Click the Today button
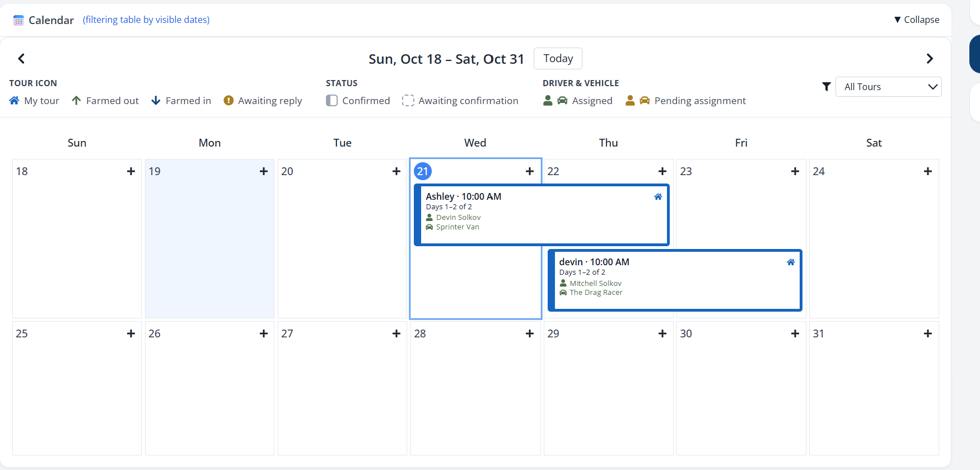This screenshot has width=980, height=470. pyautogui.click(x=558, y=59)
